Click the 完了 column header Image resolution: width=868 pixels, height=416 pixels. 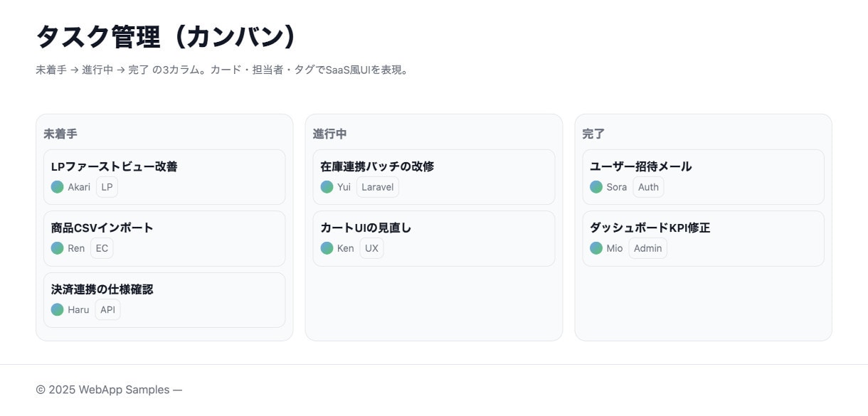pos(593,134)
